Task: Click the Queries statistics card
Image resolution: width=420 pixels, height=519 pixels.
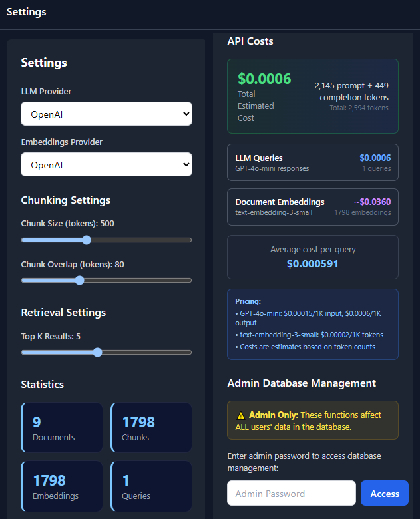Action: point(151,486)
